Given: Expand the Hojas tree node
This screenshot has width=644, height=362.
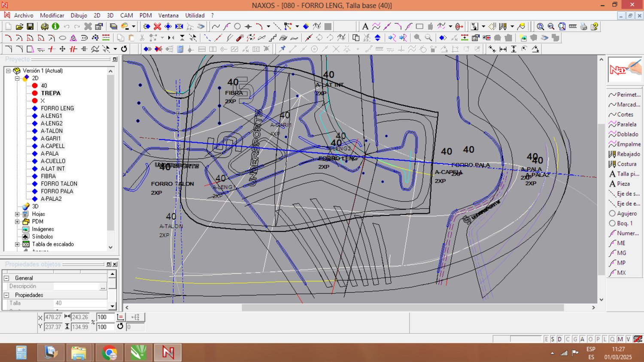Looking at the screenshot, I should coord(18,214).
